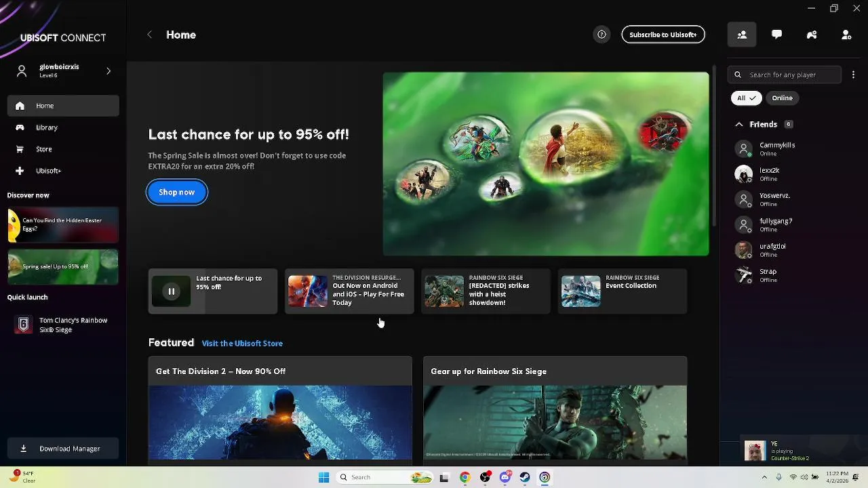Open friends list three-dot options

(853, 75)
